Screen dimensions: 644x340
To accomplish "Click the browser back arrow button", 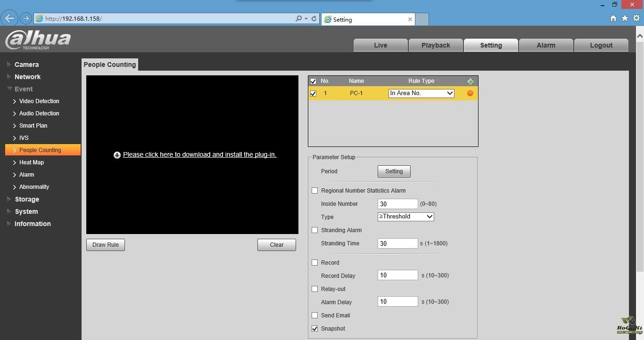I will [9, 19].
